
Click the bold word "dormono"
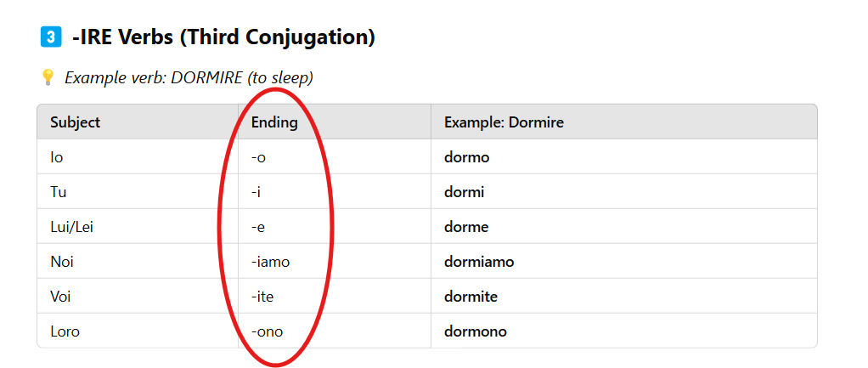[x=475, y=331]
